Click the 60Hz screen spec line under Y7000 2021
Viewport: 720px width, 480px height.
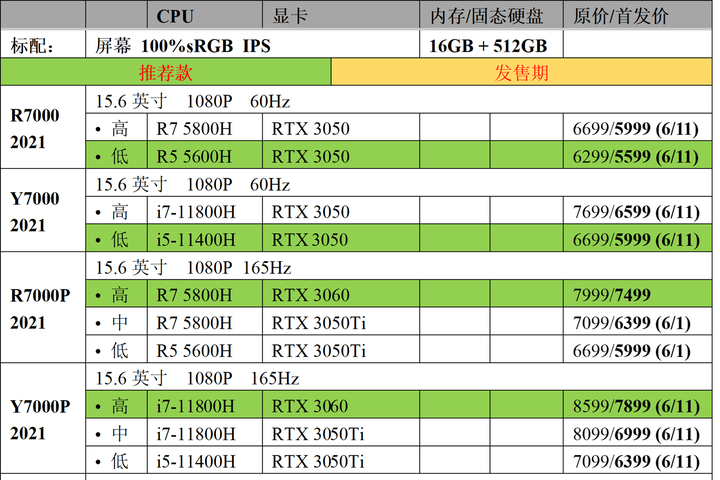193,185
